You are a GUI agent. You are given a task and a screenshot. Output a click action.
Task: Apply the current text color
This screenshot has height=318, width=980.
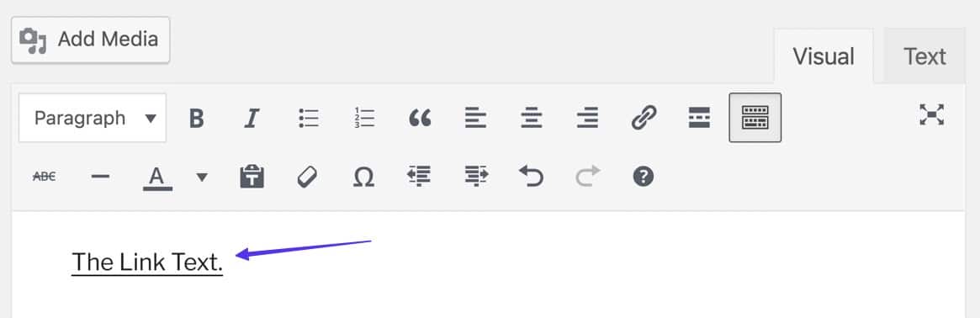coord(156,178)
